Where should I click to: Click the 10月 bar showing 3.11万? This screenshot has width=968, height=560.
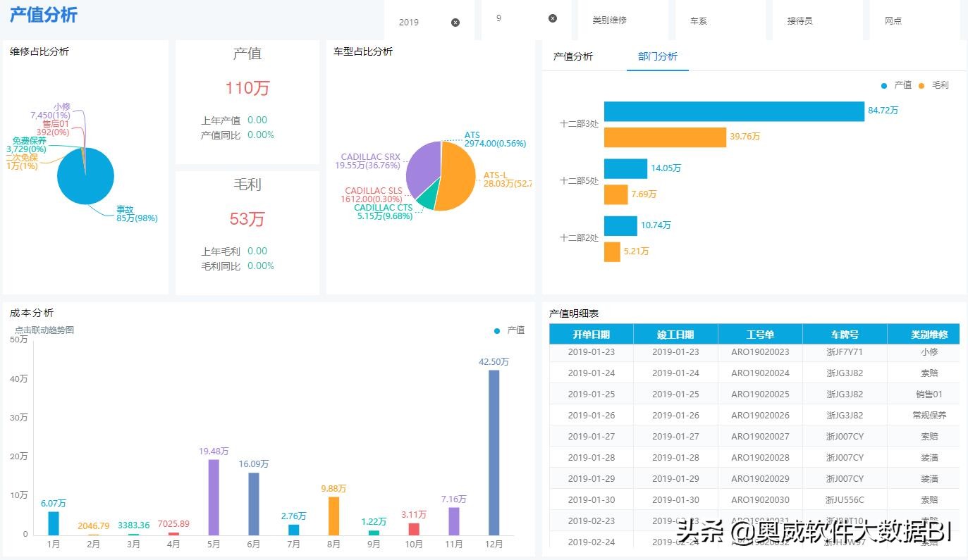(414, 529)
